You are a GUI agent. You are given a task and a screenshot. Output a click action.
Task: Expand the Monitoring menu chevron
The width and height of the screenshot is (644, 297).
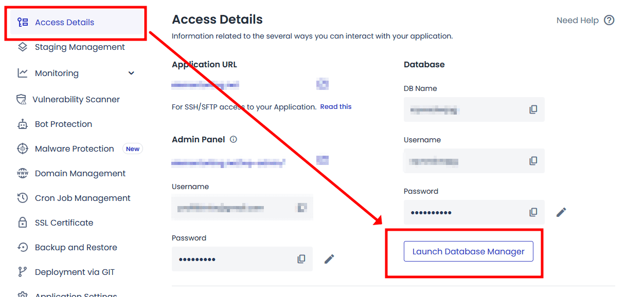(x=131, y=73)
